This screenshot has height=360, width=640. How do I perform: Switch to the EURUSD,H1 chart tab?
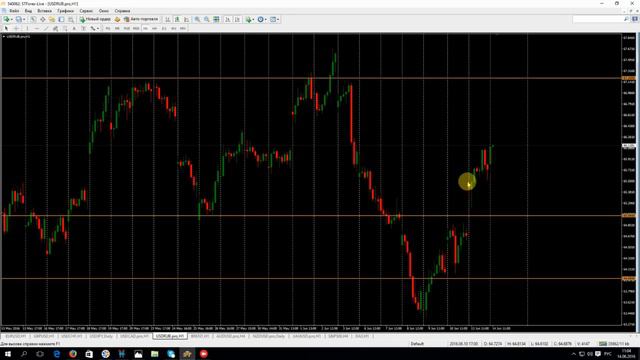pos(15,336)
